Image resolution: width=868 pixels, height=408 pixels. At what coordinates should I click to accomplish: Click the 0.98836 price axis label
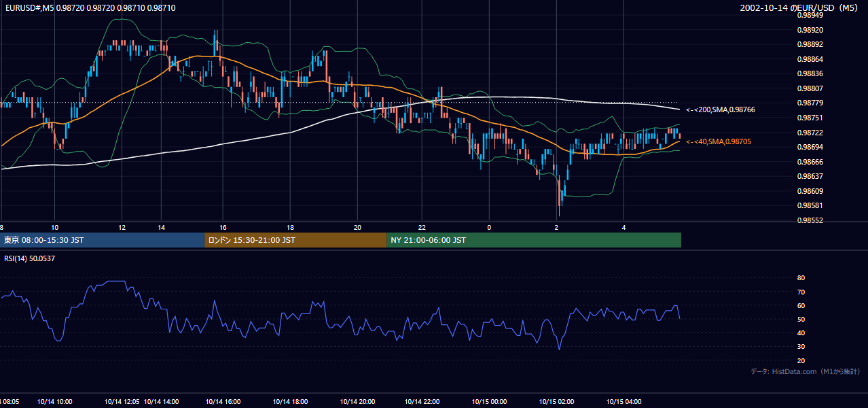(810, 73)
